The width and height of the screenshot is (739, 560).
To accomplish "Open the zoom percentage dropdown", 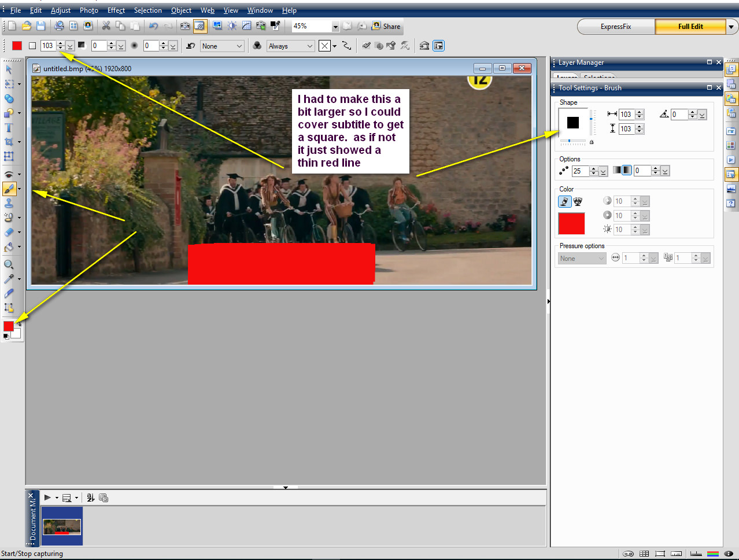I will click(x=335, y=27).
